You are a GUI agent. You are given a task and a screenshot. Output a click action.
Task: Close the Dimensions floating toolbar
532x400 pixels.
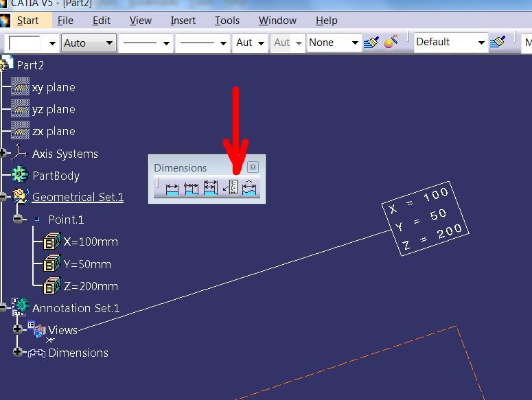pos(253,167)
